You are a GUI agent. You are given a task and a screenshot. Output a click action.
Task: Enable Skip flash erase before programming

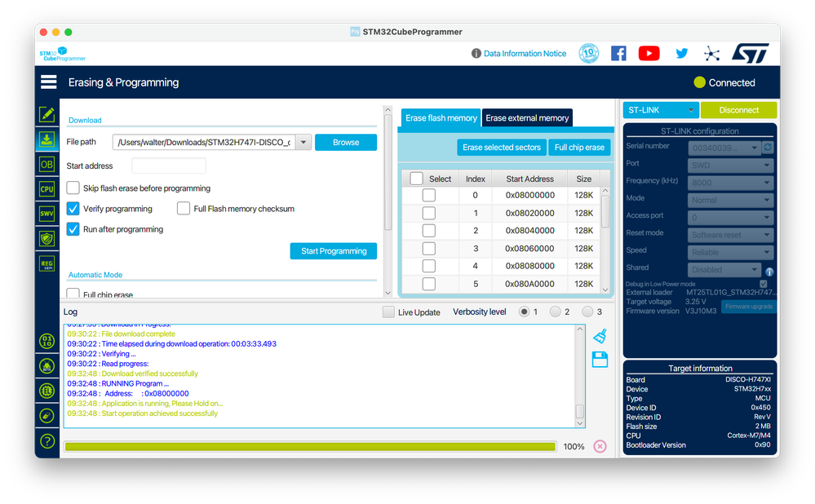[x=73, y=188]
